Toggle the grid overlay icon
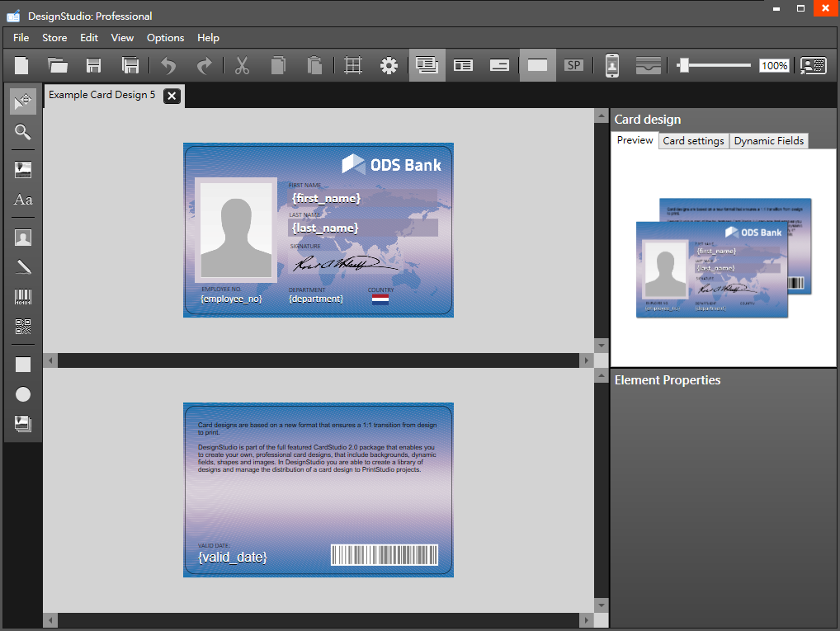 click(353, 65)
